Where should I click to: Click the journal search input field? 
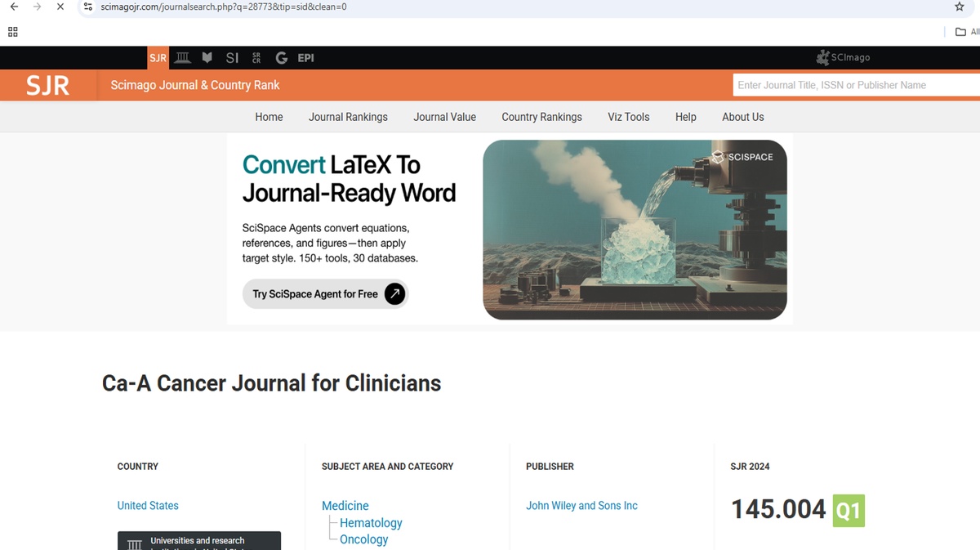tap(853, 85)
